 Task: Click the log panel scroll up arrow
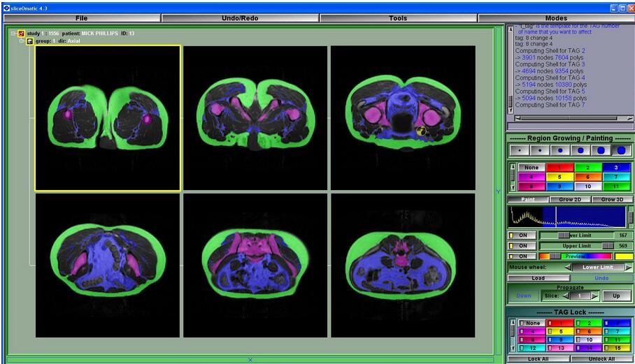(x=511, y=29)
